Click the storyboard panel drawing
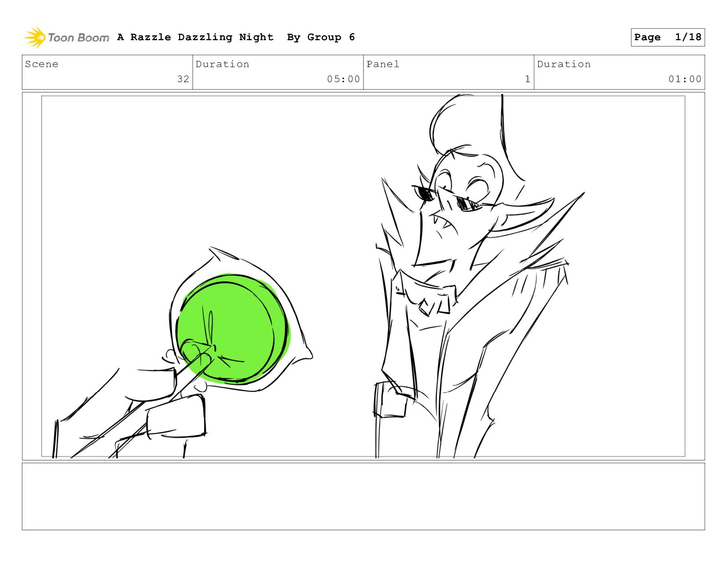728x563 pixels. (x=363, y=276)
